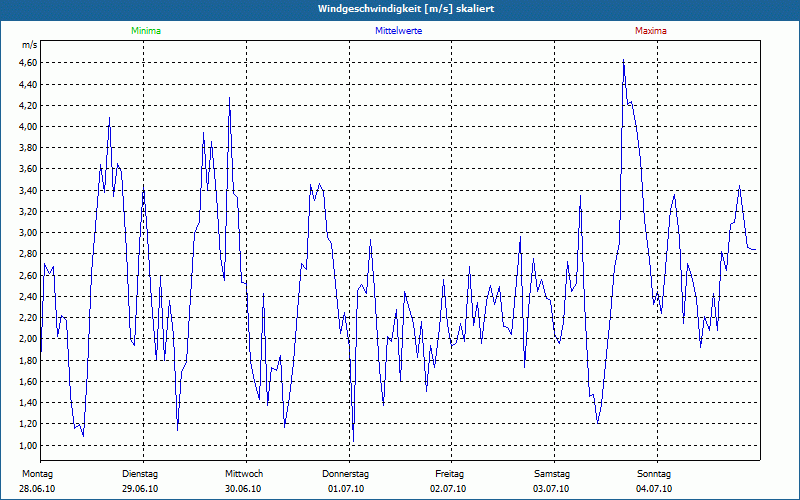Click the 2,60 y-axis value
Screen dimensions: 800x500
click(x=28, y=276)
